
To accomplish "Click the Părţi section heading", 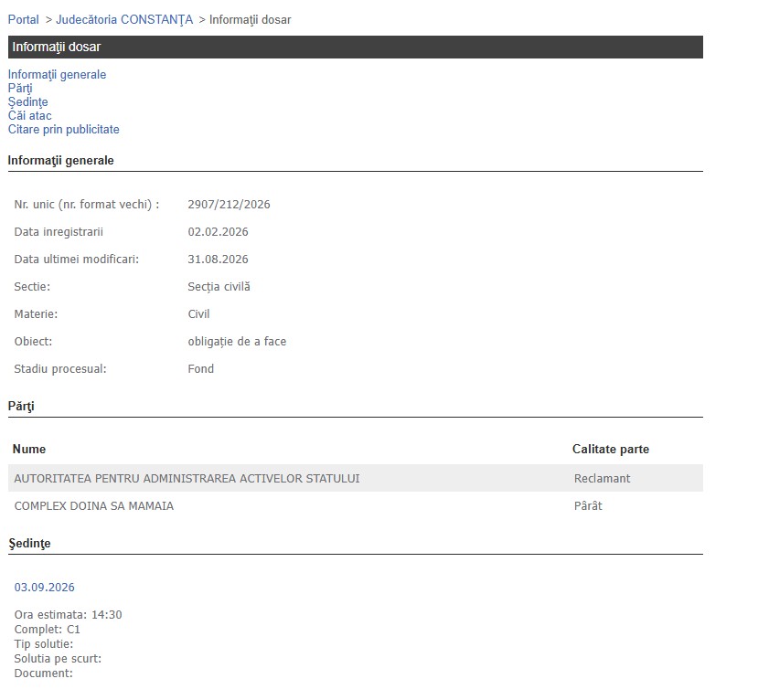I will pos(21,407).
